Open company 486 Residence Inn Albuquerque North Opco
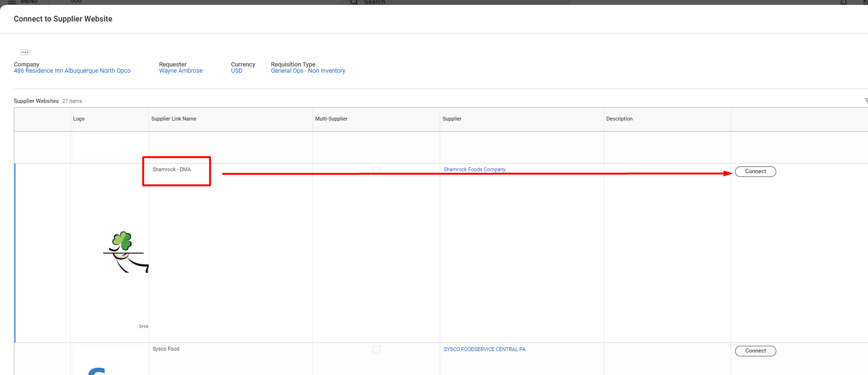 click(x=72, y=71)
